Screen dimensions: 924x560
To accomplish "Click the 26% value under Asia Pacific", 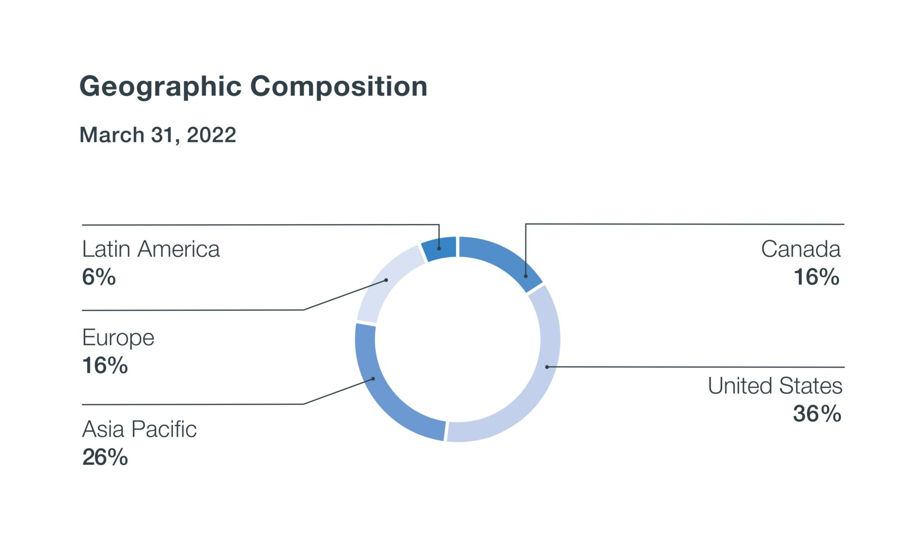I will click(x=105, y=457).
